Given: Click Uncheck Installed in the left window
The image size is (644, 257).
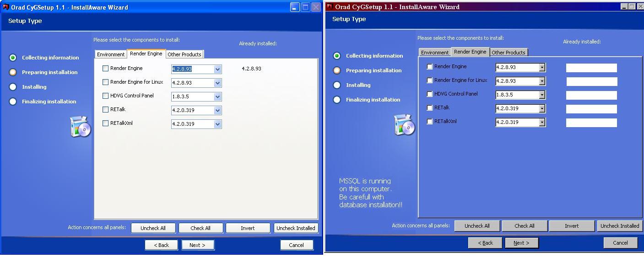Looking at the screenshot, I should 296,228.
